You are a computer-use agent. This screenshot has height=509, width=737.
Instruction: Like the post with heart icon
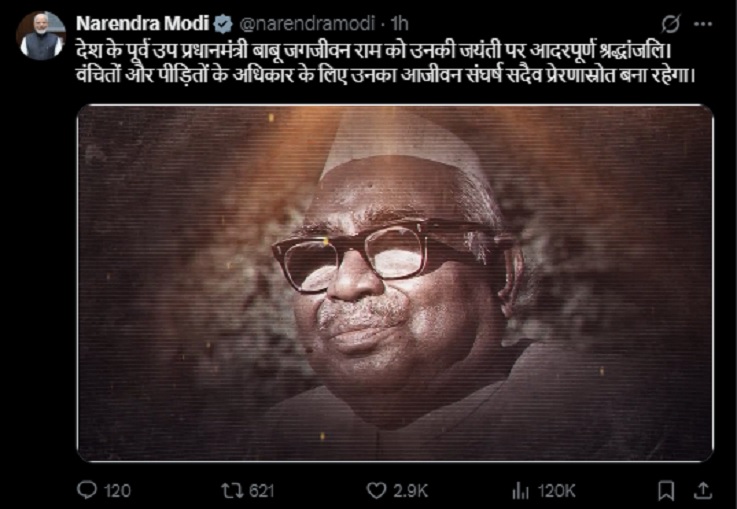[x=376, y=491]
